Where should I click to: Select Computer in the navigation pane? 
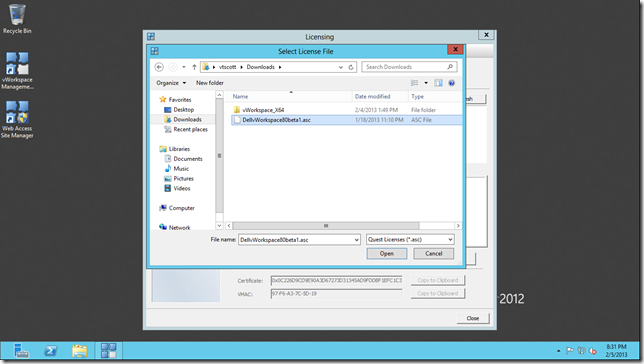tap(182, 208)
